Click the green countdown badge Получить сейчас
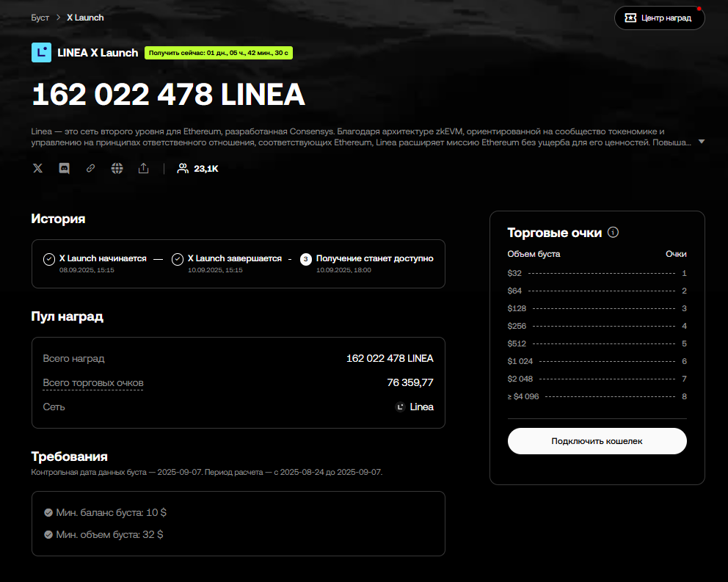Image resolution: width=728 pixels, height=582 pixels. click(218, 53)
